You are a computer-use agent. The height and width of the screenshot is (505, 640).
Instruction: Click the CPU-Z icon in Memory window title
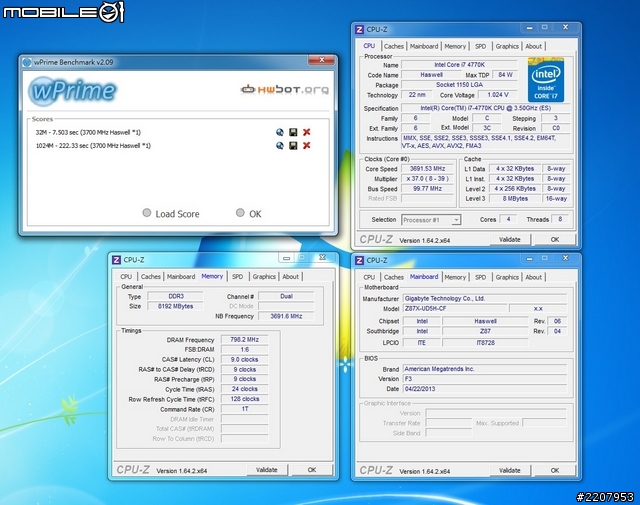click(116, 260)
